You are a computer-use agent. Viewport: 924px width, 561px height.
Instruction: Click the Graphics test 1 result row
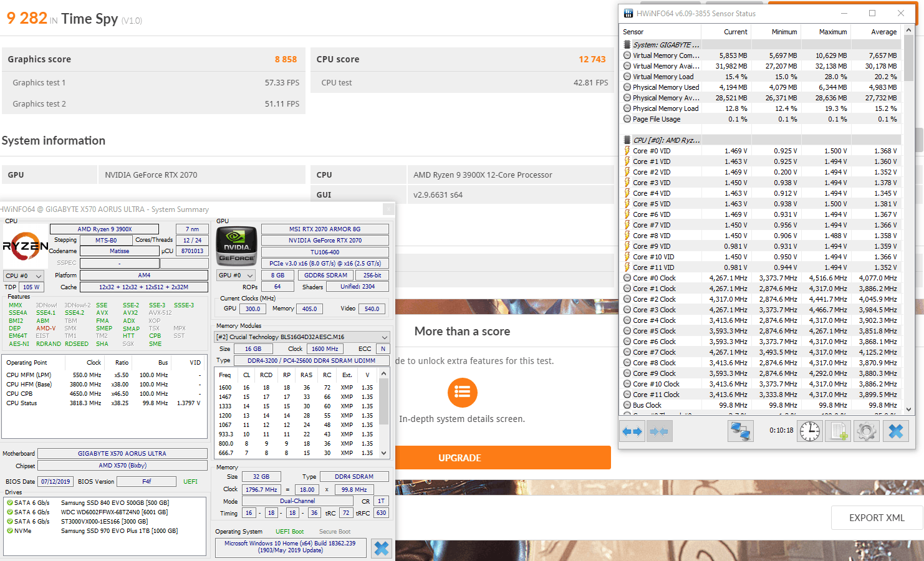(153, 82)
